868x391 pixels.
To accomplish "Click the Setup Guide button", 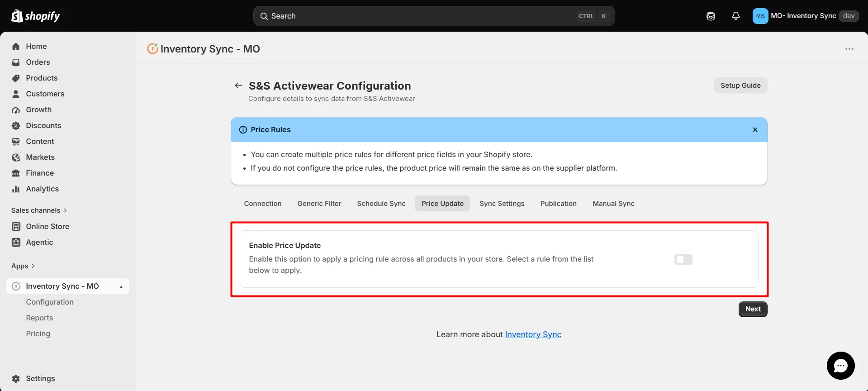I will (740, 86).
